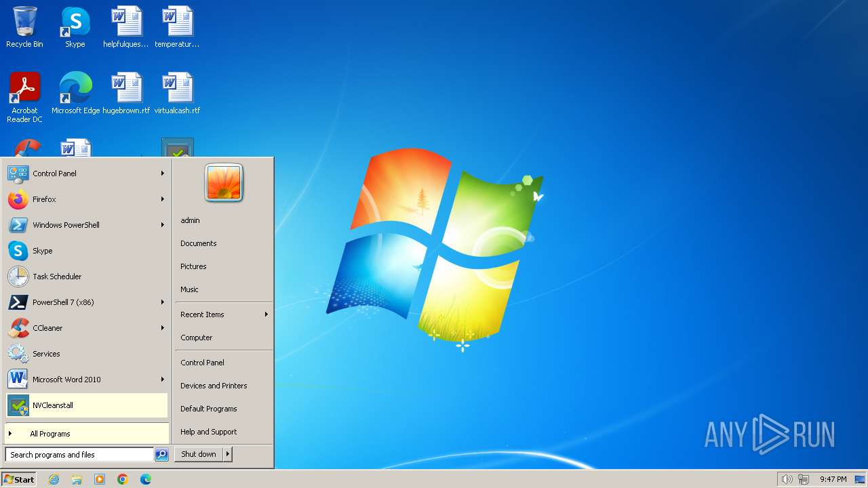Open Microsoft Edge desktop shortcut
The width and height of the screenshot is (868, 488).
coord(75,94)
